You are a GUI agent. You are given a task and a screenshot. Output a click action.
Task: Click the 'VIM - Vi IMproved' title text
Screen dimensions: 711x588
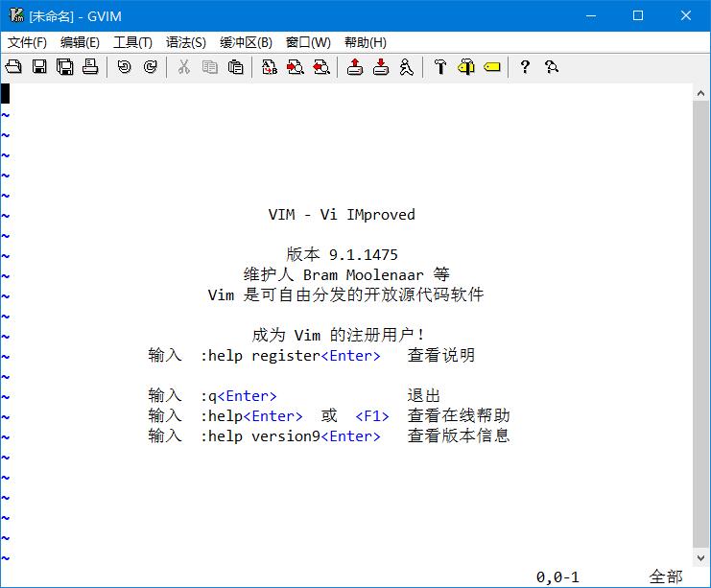(342, 215)
